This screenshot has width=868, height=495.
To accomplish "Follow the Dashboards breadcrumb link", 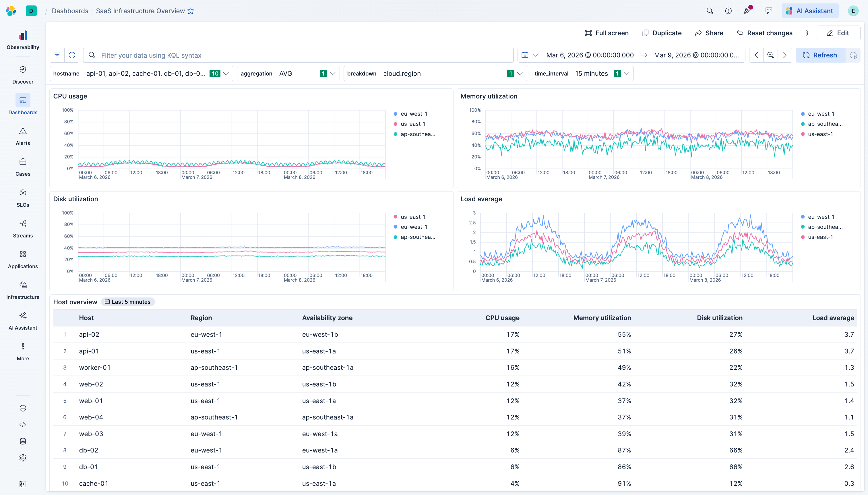I will [70, 11].
